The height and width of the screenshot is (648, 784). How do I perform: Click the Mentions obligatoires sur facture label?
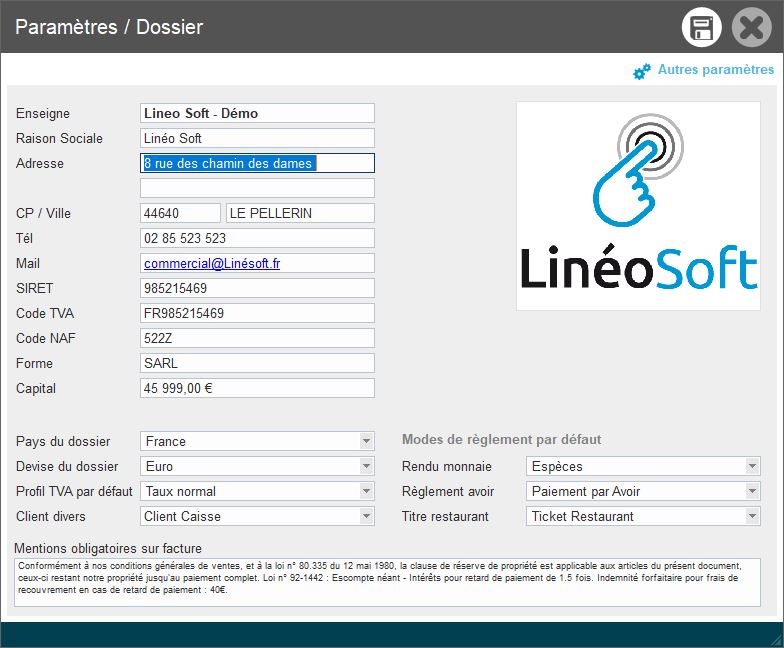pyautogui.click(x=108, y=548)
